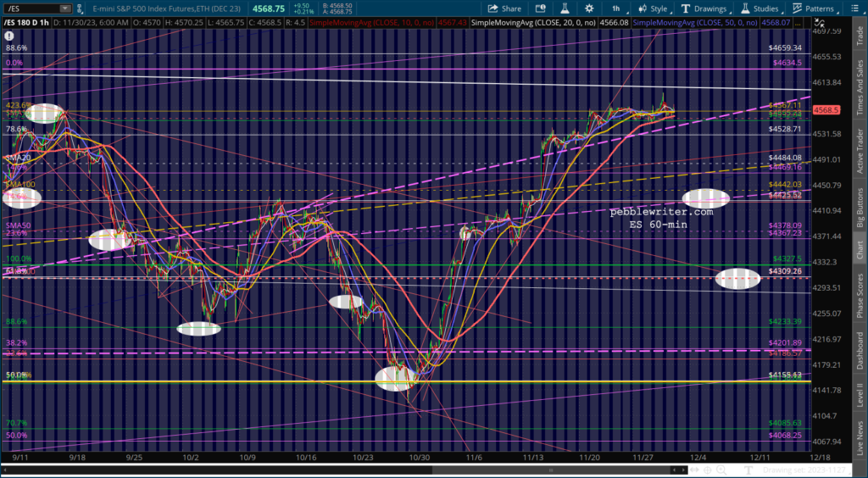Open the hamburger menu at top right

click(x=859, y=7)
